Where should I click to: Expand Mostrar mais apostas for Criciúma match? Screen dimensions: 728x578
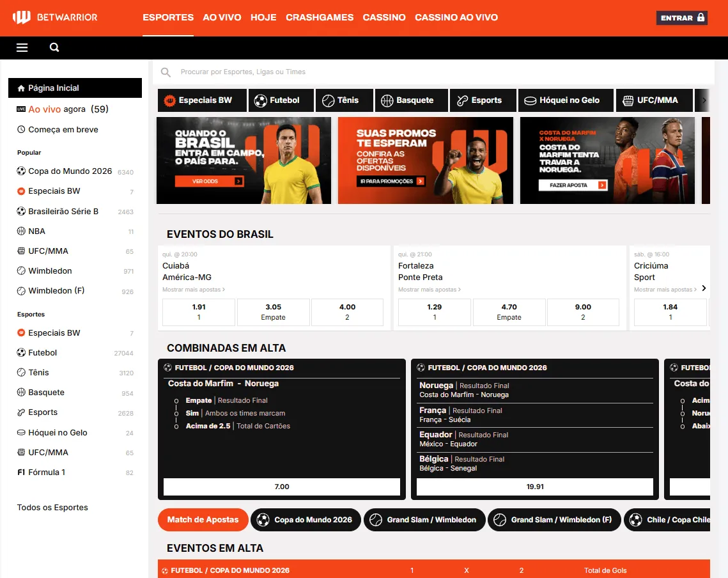coord(665,290)
